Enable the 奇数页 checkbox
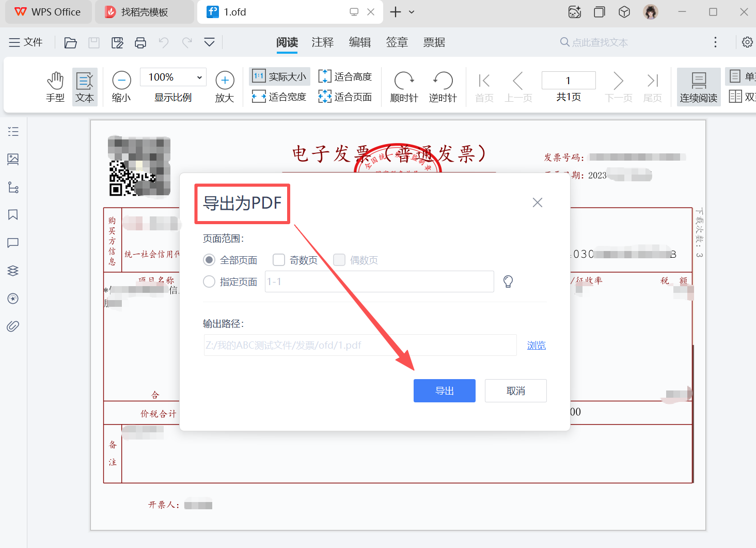This screenshot has width=756, height=548. click(278, 260)
